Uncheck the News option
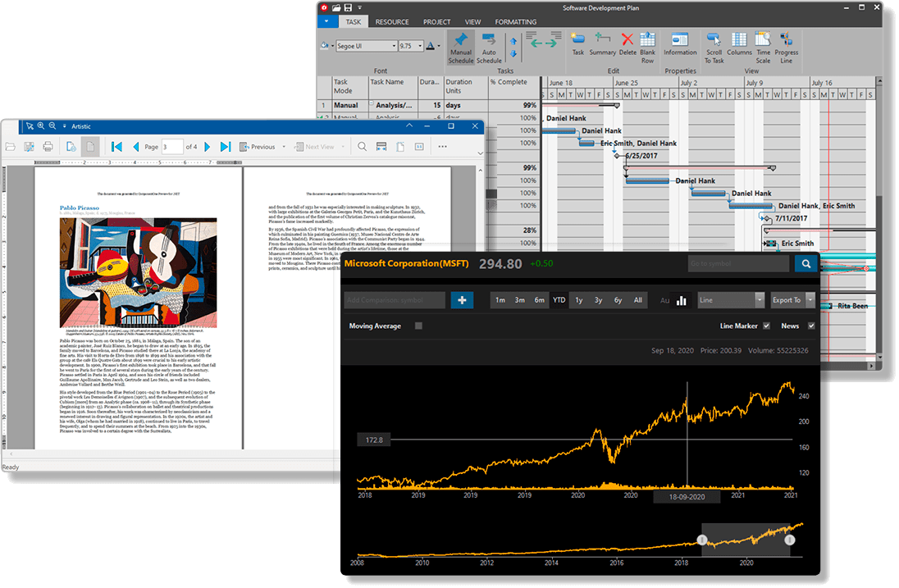This screenshot has height=588, width=899. click(812, 326)
